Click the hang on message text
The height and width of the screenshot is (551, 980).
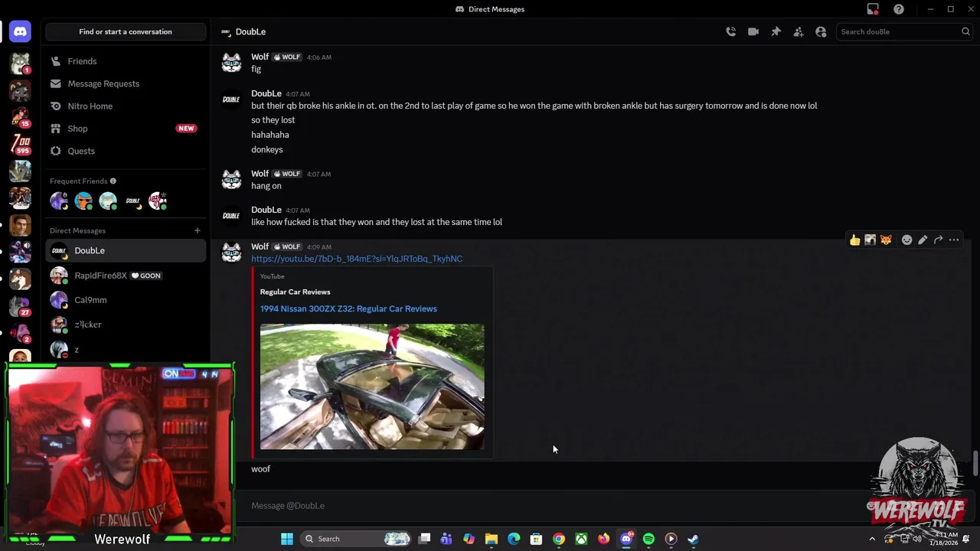click(x=266, y=186)
